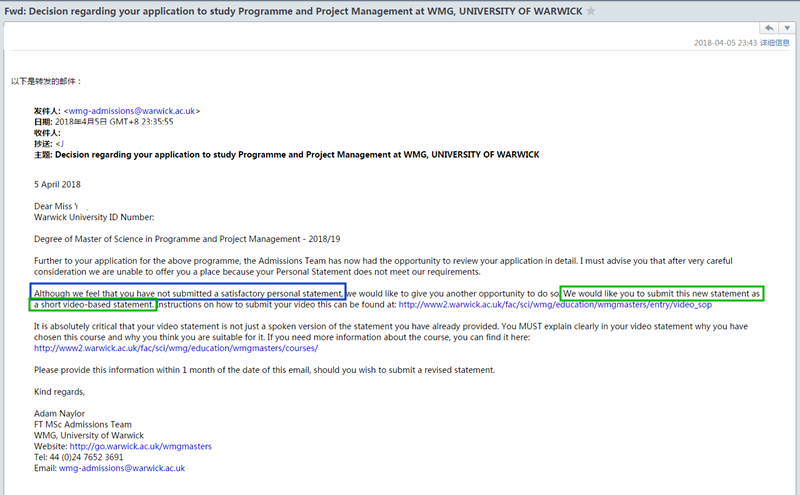800x495 pixels.
Task: Click the 日期 header date line
Action: 104,122
